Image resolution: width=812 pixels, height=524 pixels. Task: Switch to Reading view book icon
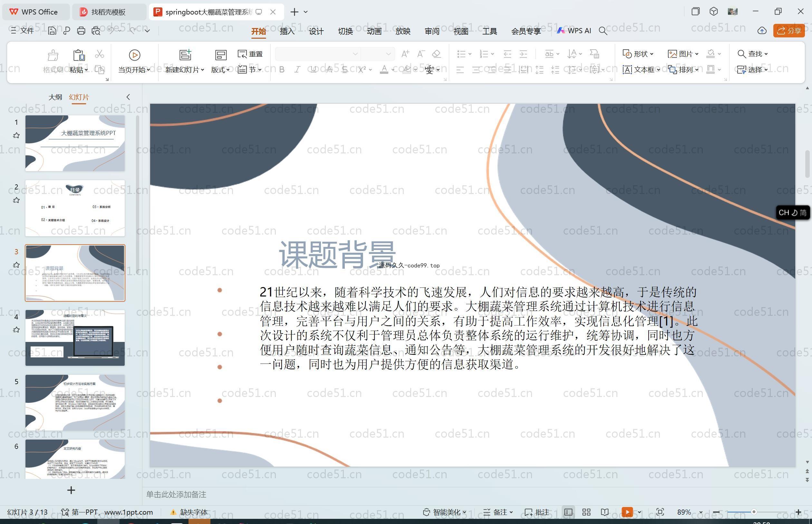pos(605,512)
